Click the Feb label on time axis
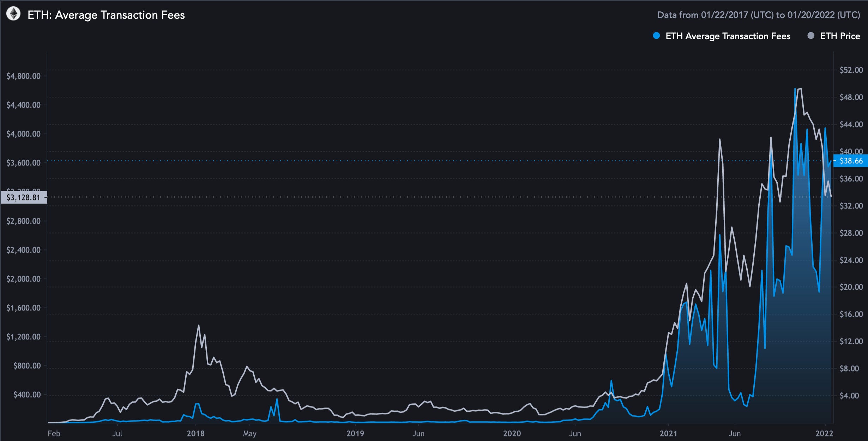 click(x=54, y=433)
